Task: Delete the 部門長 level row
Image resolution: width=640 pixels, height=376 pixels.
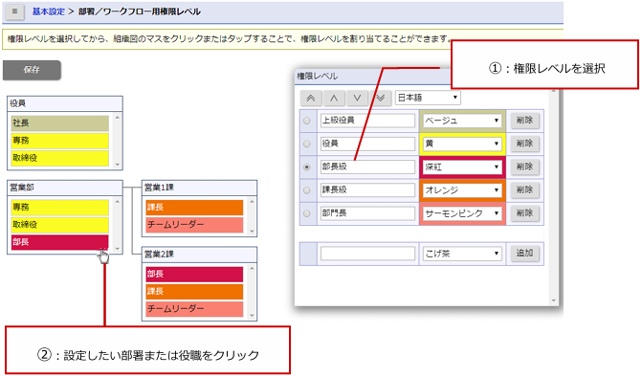Action: click(524, 214)
